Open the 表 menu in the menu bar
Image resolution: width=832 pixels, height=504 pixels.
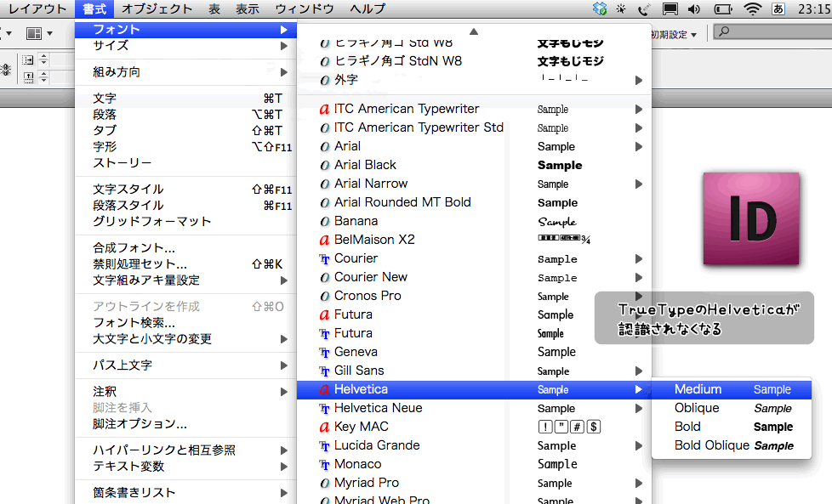214,9
